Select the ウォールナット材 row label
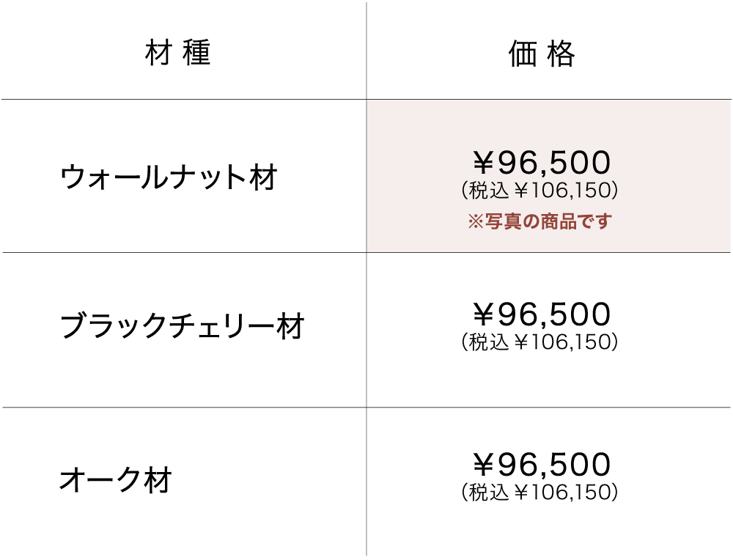 pyautogui.click(x=169, y=177)
